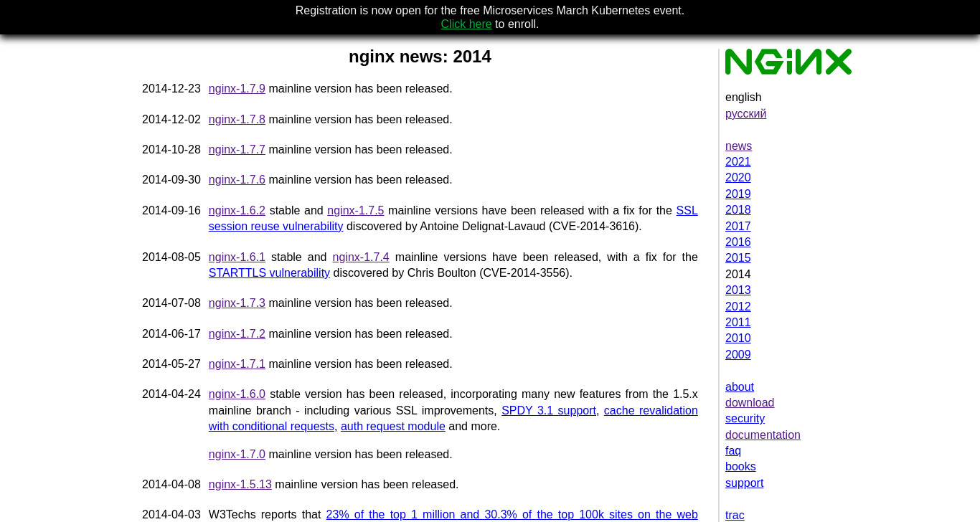Open the nginx-1.7.3 release link

237,303
